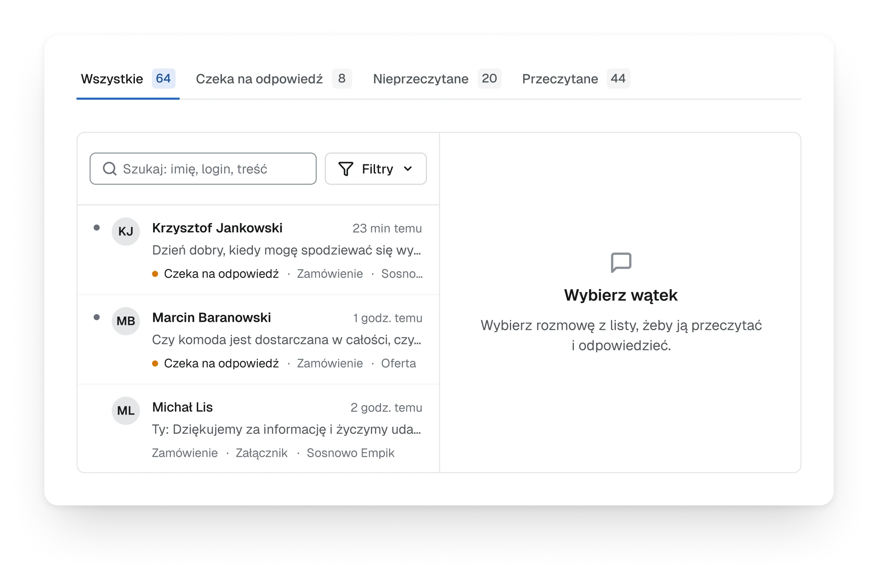The image size is (878, 588).
Task: Click the 20 count badge on Nieprzeczytane
Action: coord(489,79)
